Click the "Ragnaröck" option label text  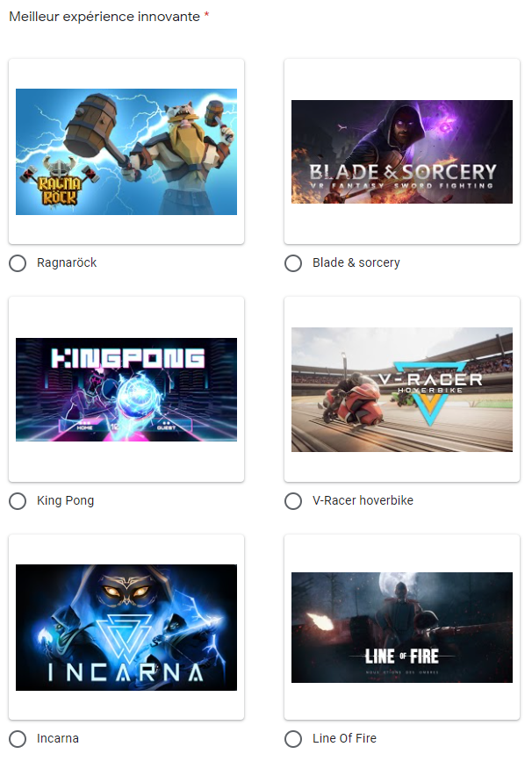tap(67, 262)
